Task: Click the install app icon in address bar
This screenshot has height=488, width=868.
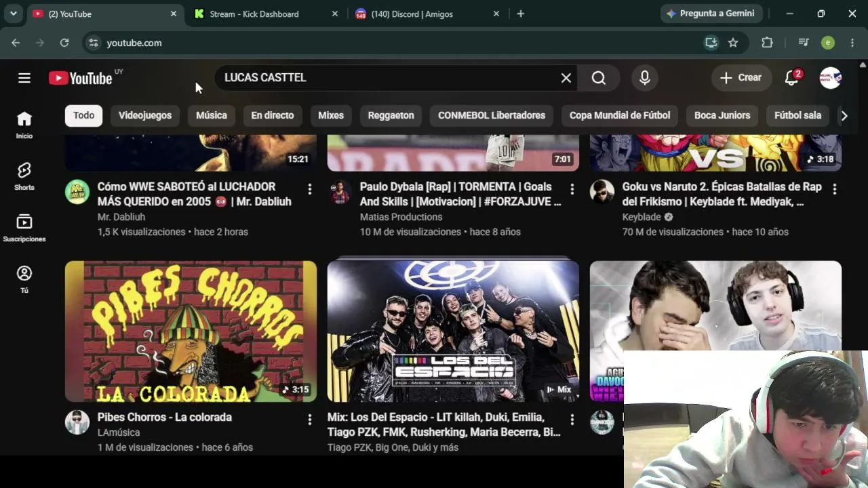Action: [x=711, y=43]
